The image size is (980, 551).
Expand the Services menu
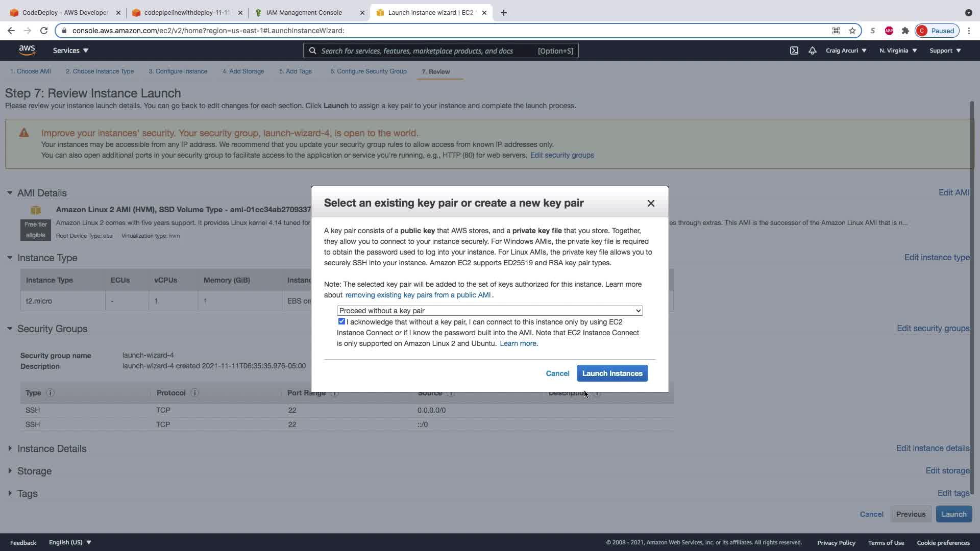(70, 51)
